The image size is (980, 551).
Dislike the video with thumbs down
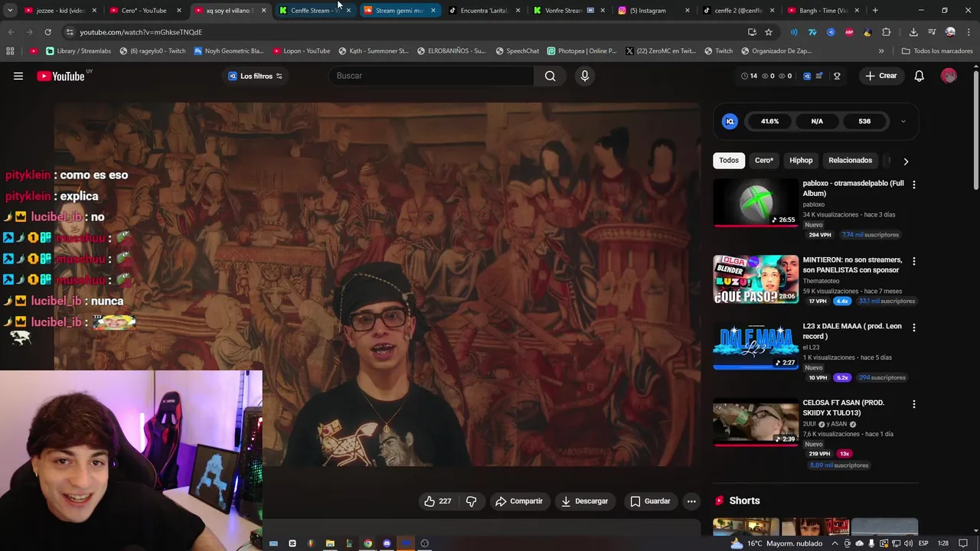tap(472, 501)
